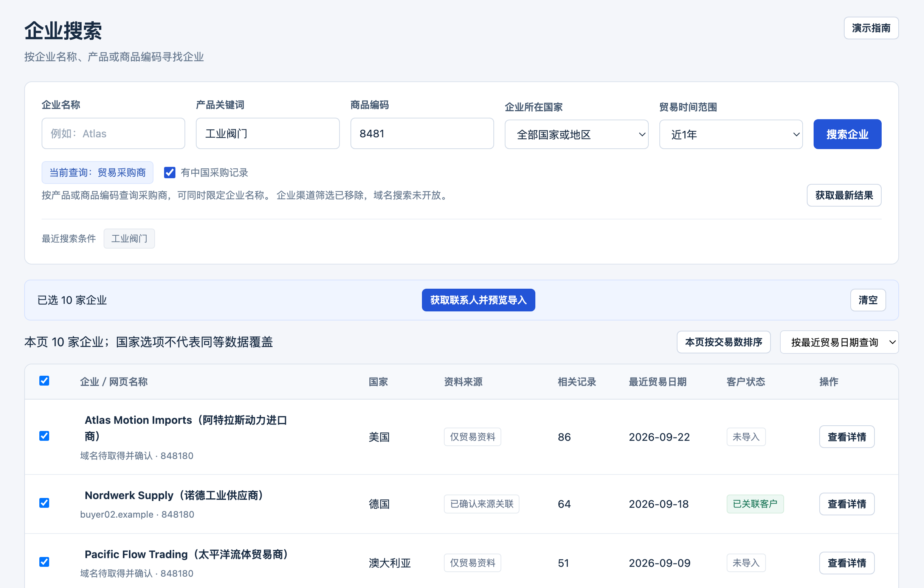Click 仅贸易资料 badge in Atlas row
The width and height of the screenshot is (924, 588).
472,437
